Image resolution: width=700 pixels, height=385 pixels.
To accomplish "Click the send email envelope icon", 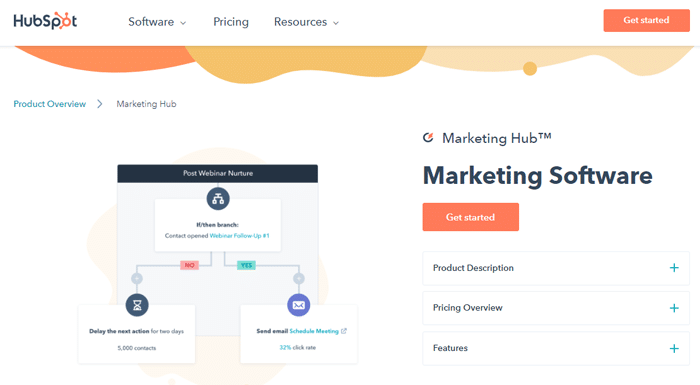I will tap(299, 305).
